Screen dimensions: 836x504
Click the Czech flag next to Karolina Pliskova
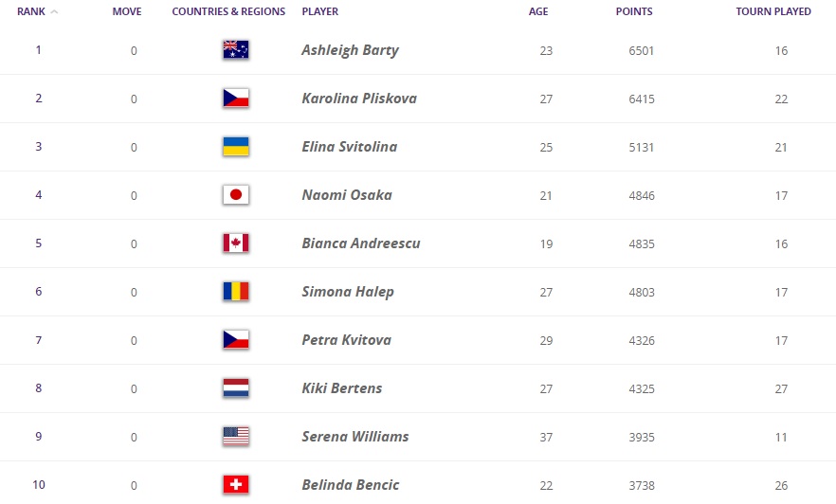pos(236,98)
